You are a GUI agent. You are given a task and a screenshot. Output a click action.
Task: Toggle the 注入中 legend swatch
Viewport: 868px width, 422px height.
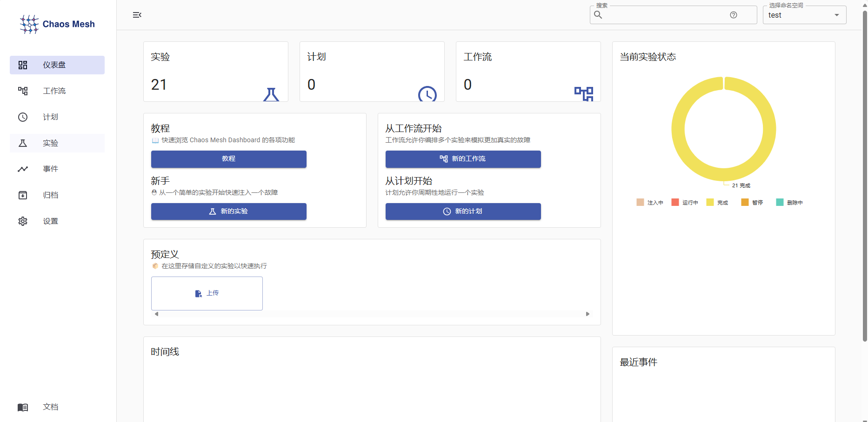click(640, 202)
